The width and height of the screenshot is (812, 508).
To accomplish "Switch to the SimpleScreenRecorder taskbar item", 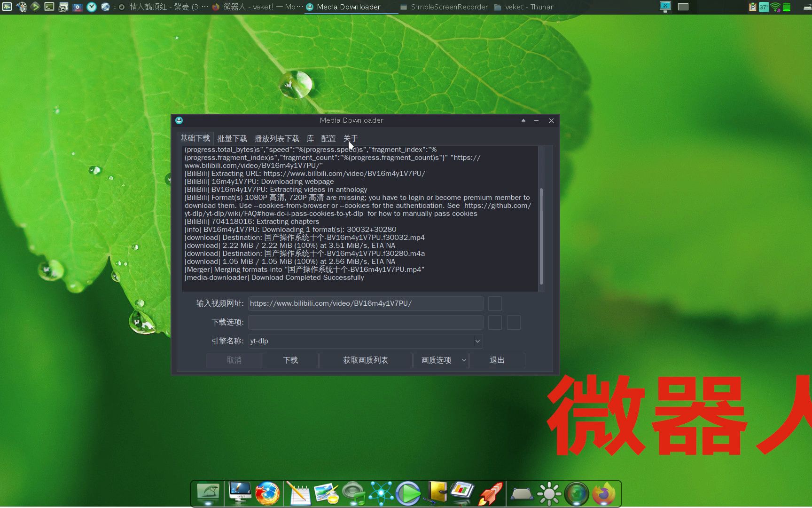I will tap(444, 7).
